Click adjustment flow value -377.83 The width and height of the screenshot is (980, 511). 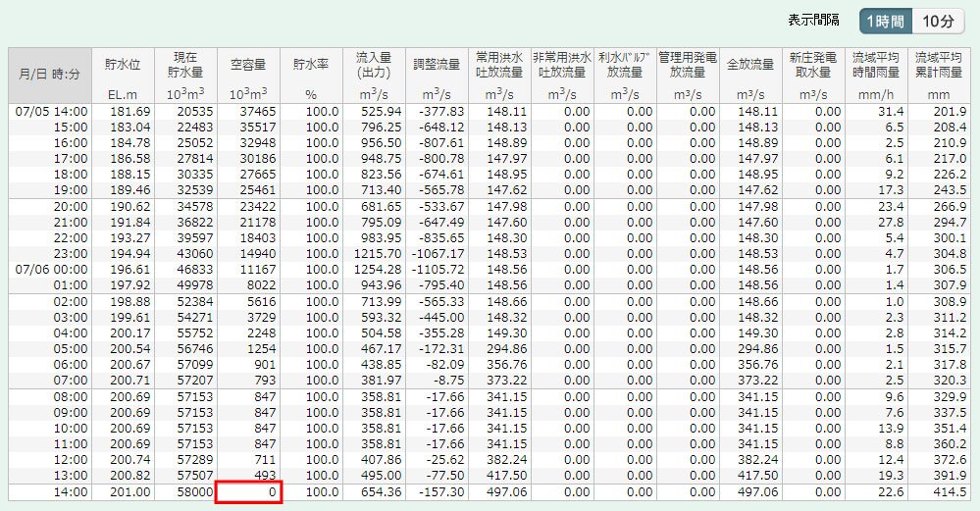tap(441, 112)
